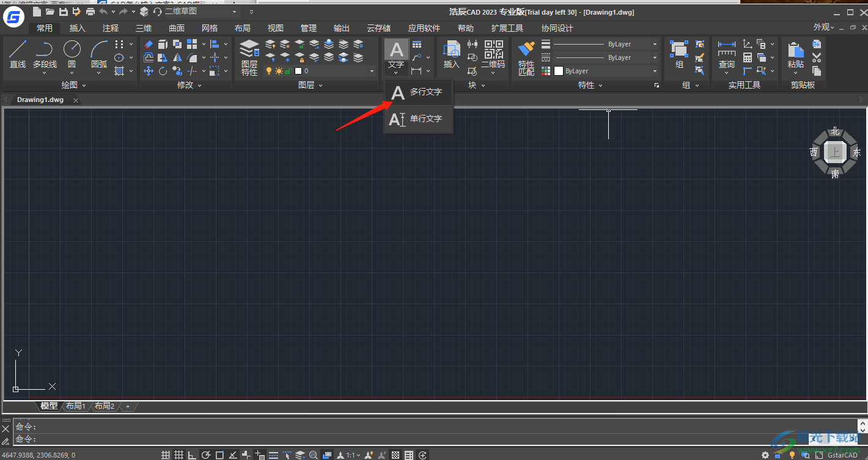Viewport: 868px width, 460px height.
Task: Click the Undo arrow in quick access toolbar
Action: click(103, 12)
